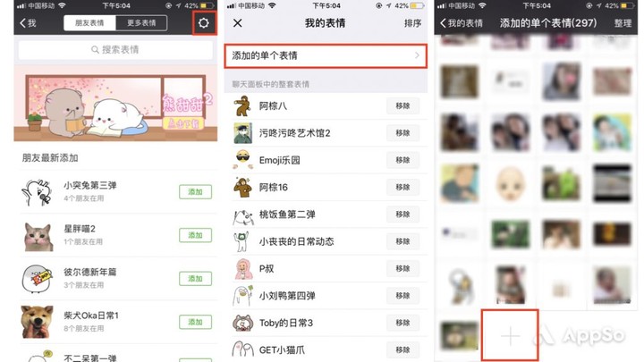Tap 排序 to sort stickers
Screen dimensions: 644x362
pyautogui.click(x=412, y=23)
